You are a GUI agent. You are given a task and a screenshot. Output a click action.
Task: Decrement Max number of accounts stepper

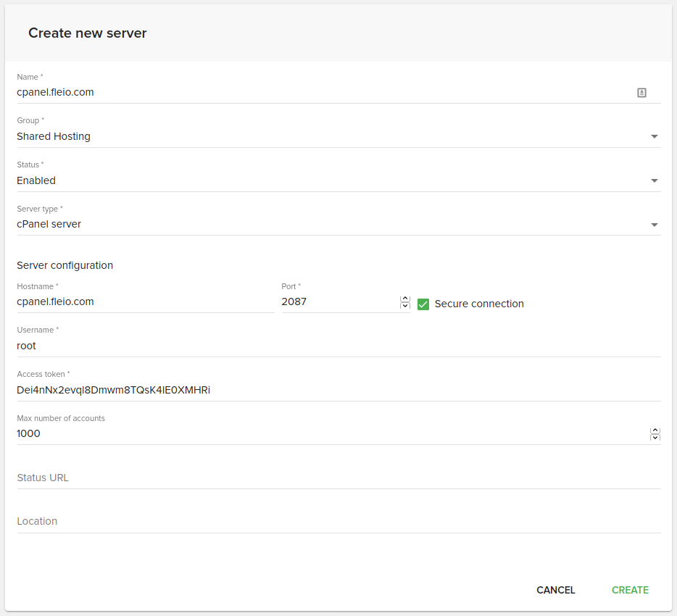[x=655, y=438]
